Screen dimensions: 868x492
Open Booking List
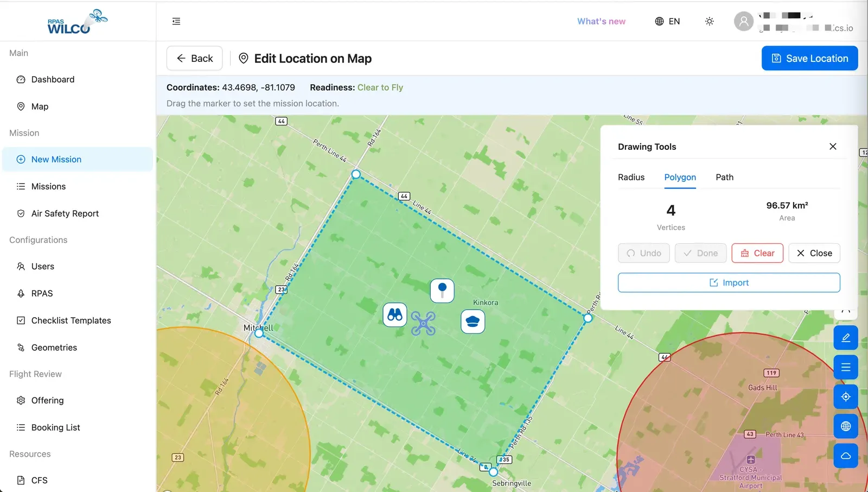click(78, 427)
